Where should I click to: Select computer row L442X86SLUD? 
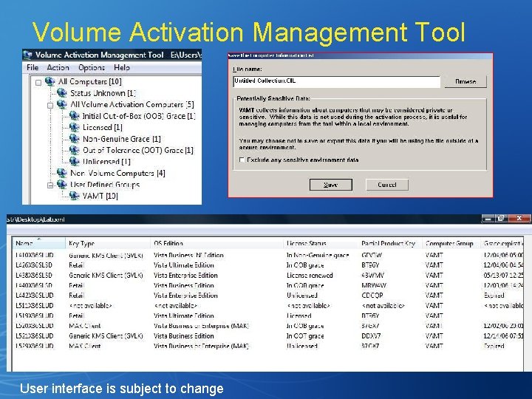coord(268,295)
